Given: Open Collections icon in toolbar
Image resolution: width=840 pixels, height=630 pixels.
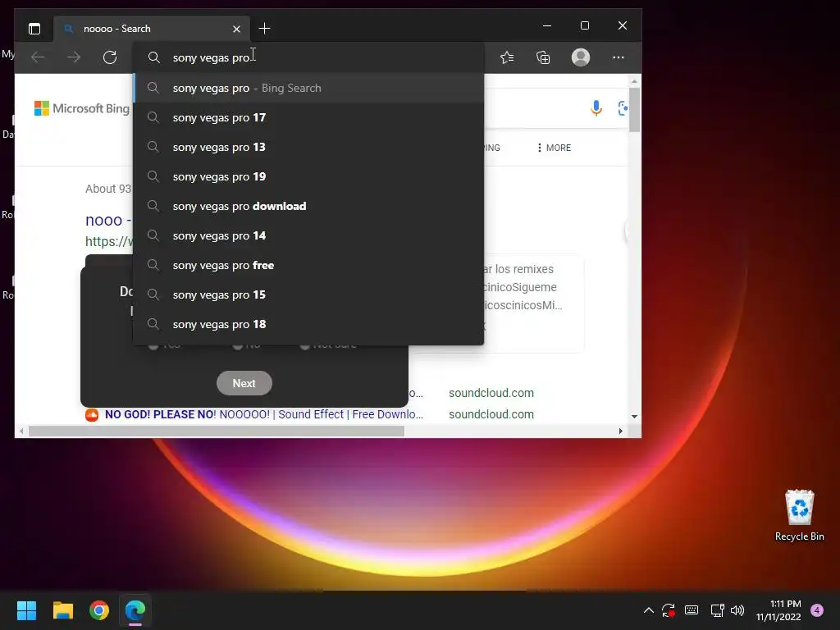Looking at the screenshot, I should point(543,57).
